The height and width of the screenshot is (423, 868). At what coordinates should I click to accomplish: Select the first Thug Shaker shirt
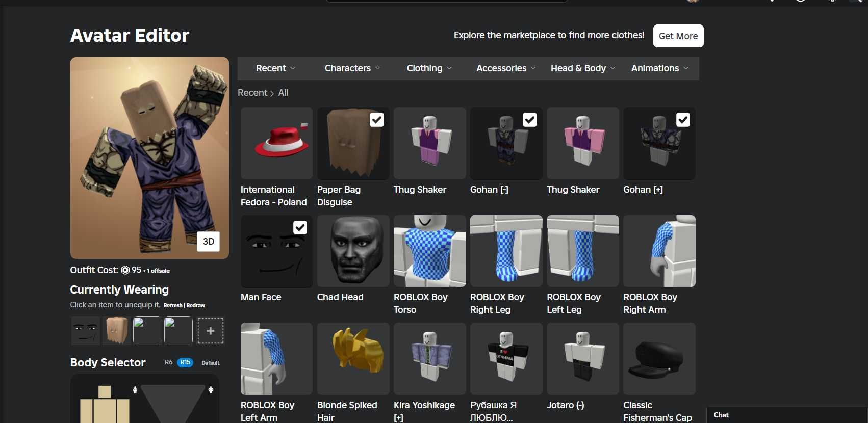click(430, 143)
